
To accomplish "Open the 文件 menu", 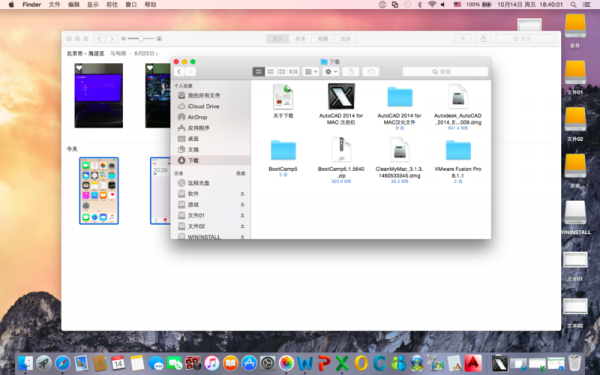I will pyautogui.click(x=54, y=5).
